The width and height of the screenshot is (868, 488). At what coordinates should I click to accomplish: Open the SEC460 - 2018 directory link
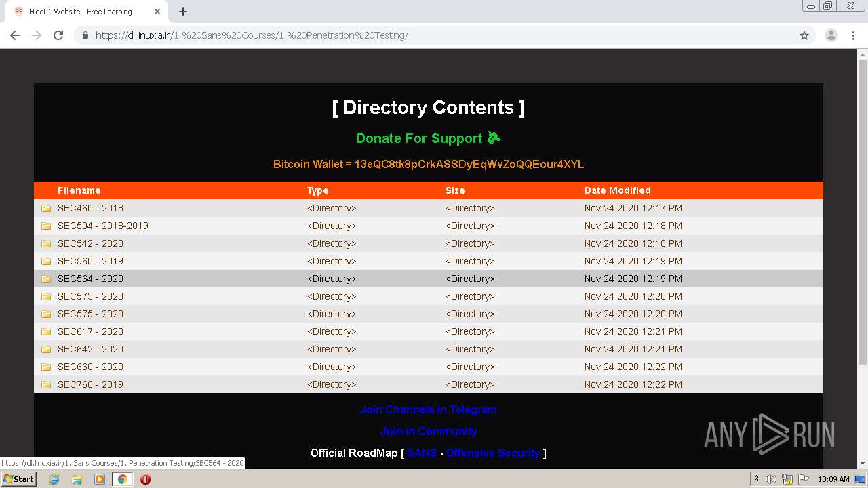[x=90, y=208]
